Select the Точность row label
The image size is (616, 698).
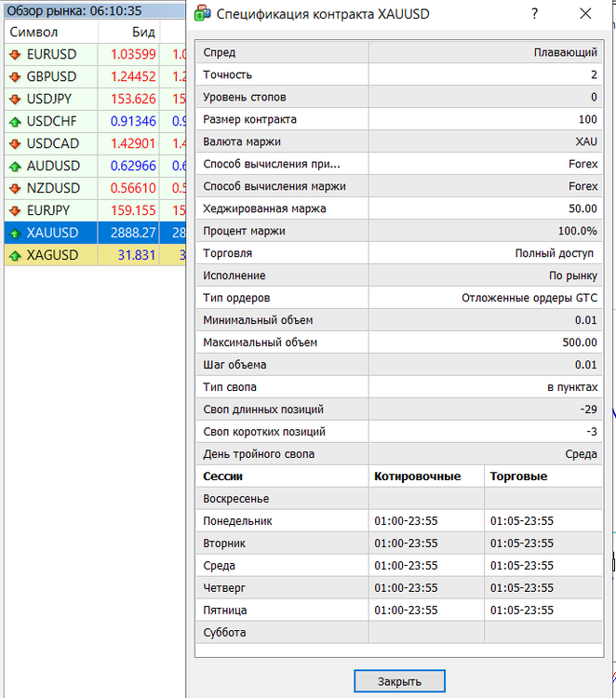click(227, 74)
